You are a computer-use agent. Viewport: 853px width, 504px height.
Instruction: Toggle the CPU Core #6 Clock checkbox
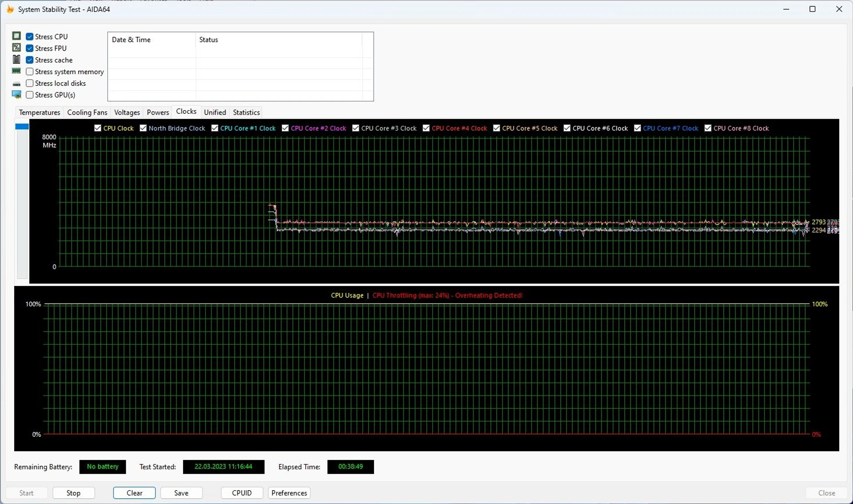[567, 128]
